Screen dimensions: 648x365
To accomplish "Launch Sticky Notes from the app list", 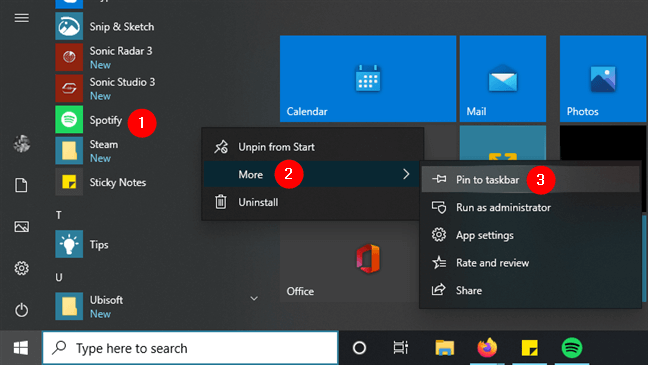I will pos(69,181).
